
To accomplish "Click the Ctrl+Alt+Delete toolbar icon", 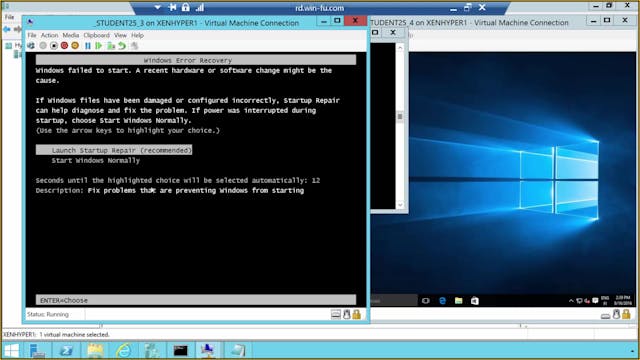I will [31, 46].
